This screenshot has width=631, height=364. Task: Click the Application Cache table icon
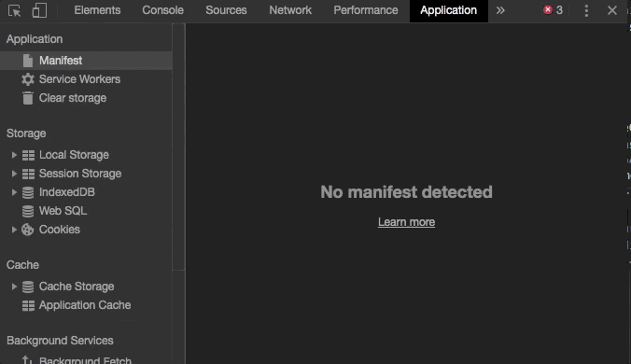click(28, 306)
